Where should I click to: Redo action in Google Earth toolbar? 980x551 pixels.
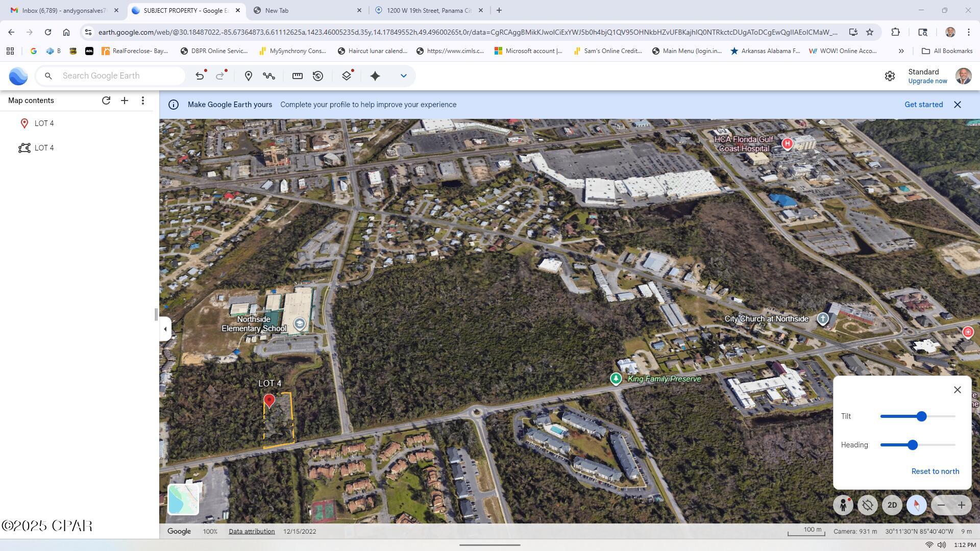point(220,76)
